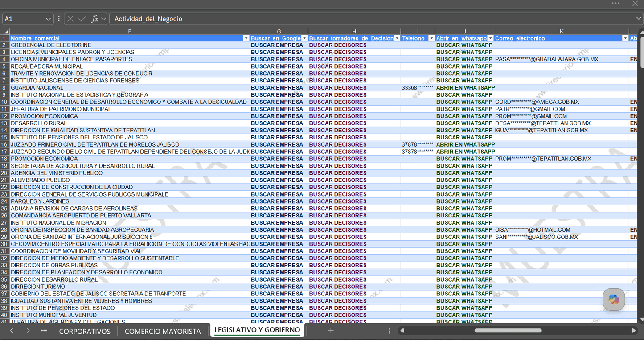Open the Nombre_comercial filter dropdown
This screenshot has height=340, width=644.
click(x=246, y=38)
